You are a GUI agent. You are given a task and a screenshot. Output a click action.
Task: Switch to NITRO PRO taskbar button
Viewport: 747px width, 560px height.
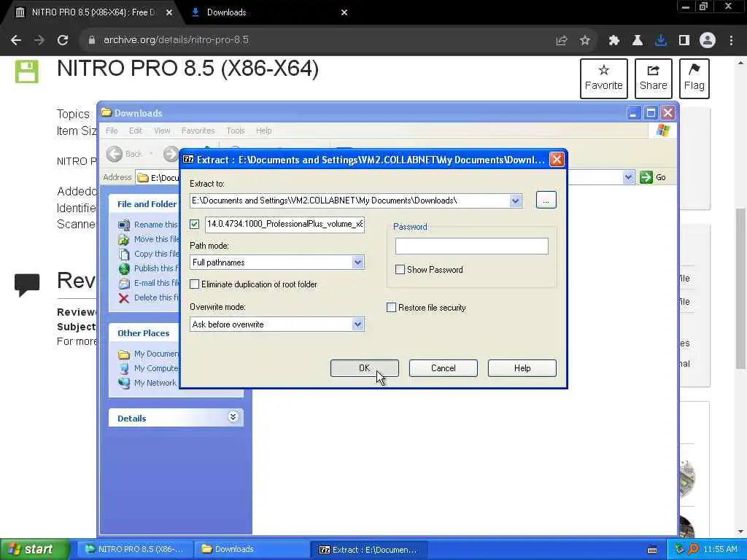pos(134,549)
